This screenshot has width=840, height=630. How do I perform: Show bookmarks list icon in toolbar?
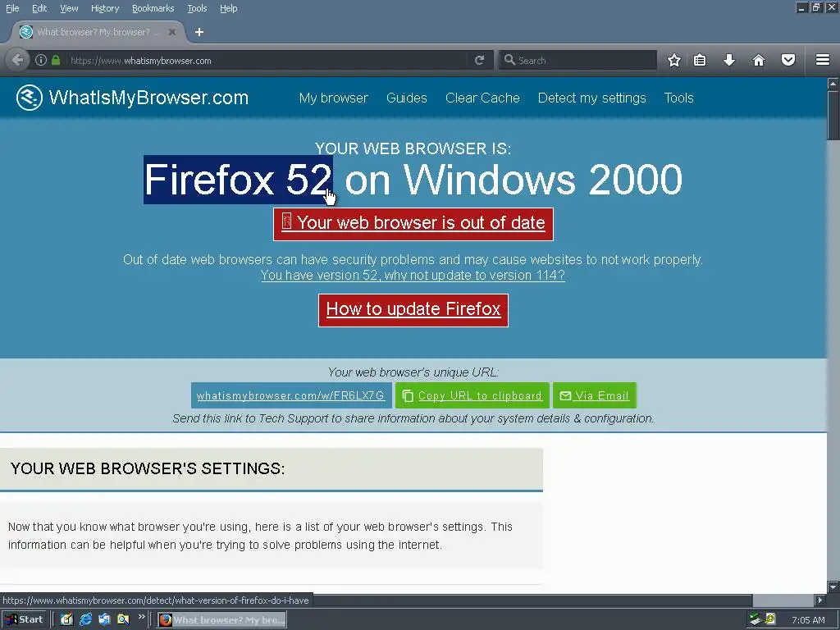[x=700, y=60]
